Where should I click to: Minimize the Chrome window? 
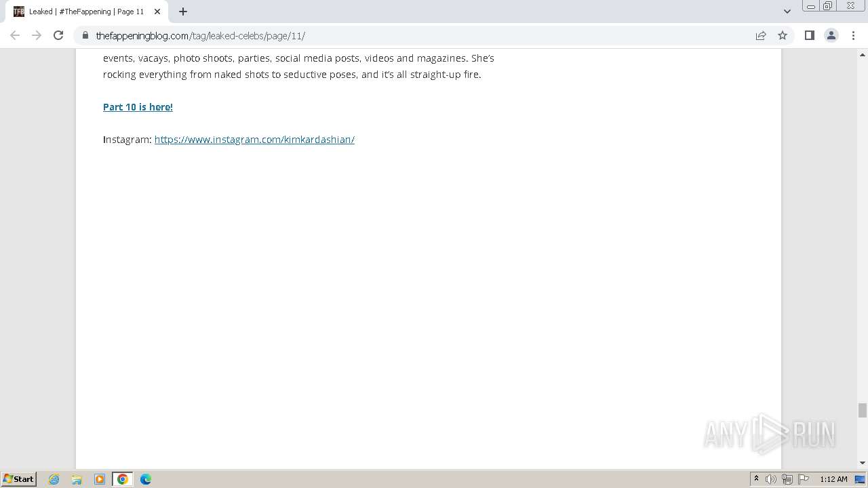click(x=811, y=6)
